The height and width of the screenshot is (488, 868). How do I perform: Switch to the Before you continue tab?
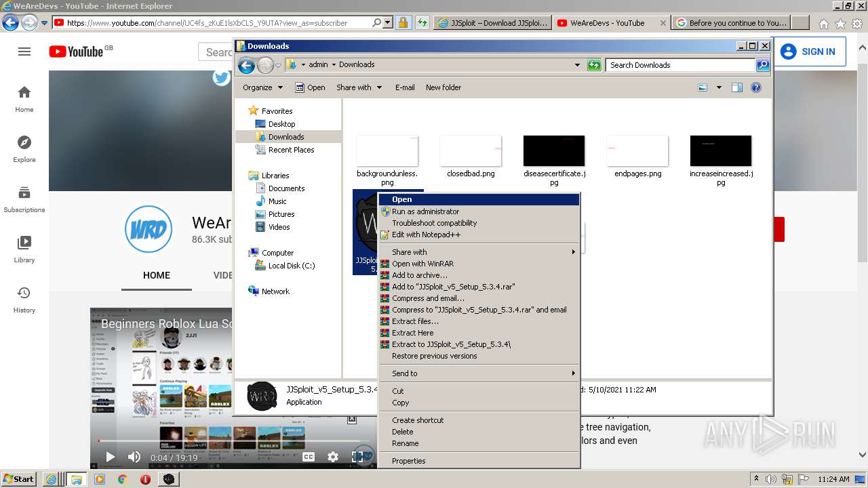click(731, 23)
